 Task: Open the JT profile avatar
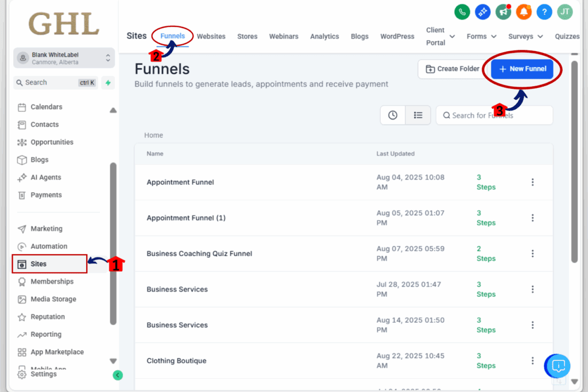pos(565,12)
